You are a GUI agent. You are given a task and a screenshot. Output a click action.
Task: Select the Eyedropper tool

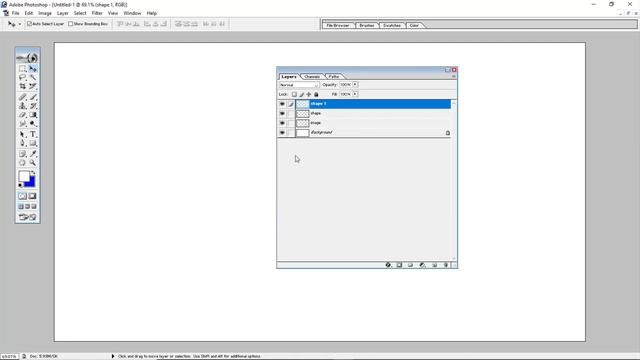pyautogui.click(x=33, y=154)
